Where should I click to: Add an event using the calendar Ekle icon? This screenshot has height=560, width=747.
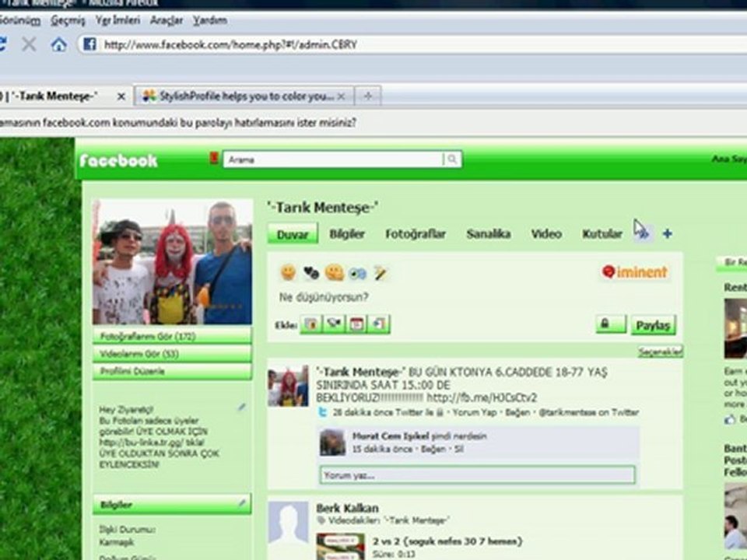coord(356,324)
